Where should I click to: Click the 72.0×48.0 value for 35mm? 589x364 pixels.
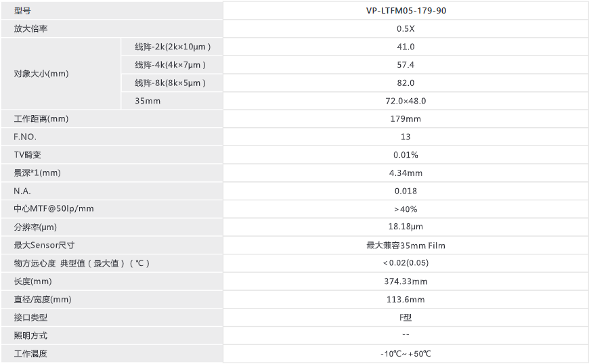point(406,101)
